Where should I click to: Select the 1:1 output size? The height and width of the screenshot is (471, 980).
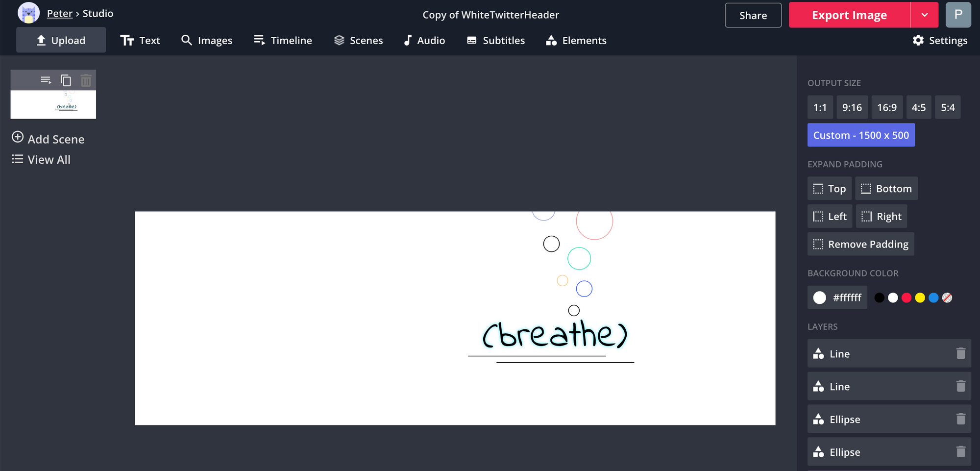tap(820, 107)
